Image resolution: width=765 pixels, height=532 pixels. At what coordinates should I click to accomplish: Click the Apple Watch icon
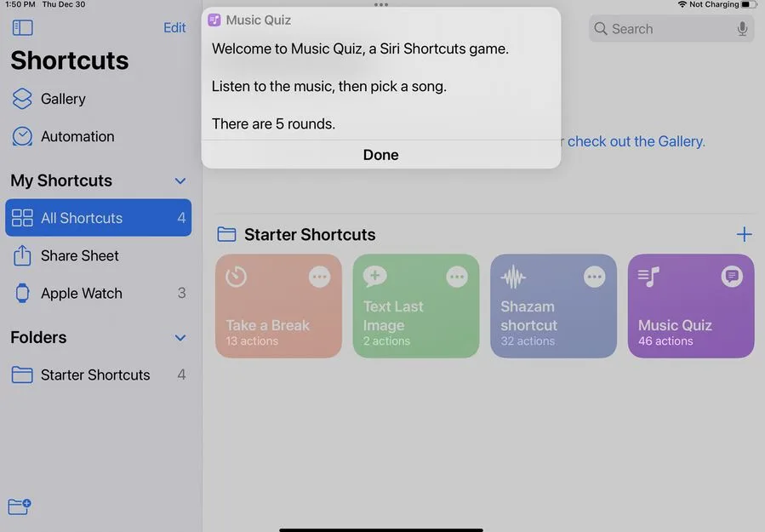pyautogui.click(x=22, y=294)
